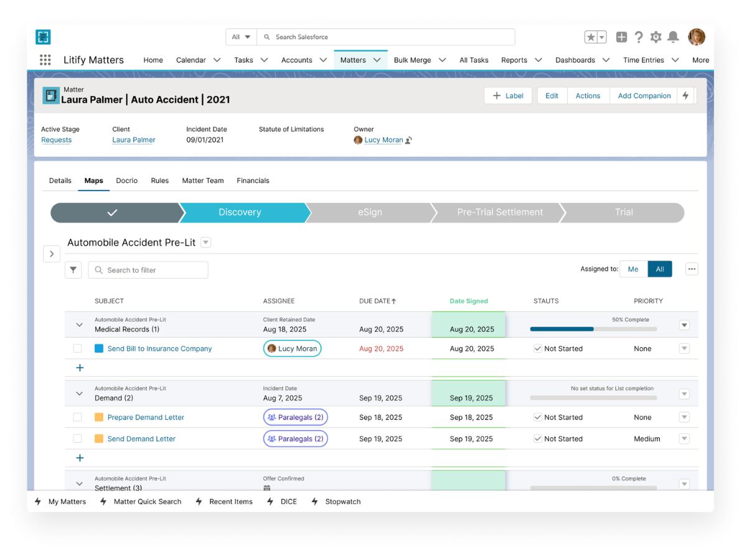Screen dimensions: 747x560
Task: Click the Search Salesforce field
Action: click(x=386, y=37)
